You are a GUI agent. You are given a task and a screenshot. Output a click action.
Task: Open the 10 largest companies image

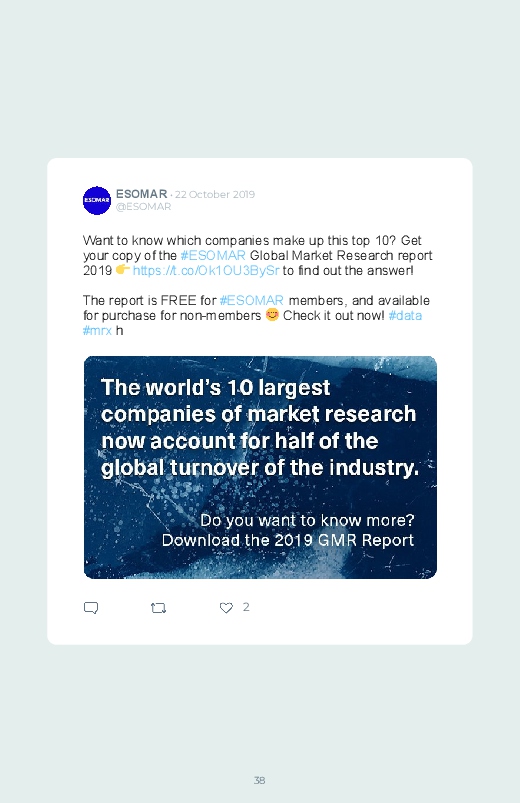(260, 467)
